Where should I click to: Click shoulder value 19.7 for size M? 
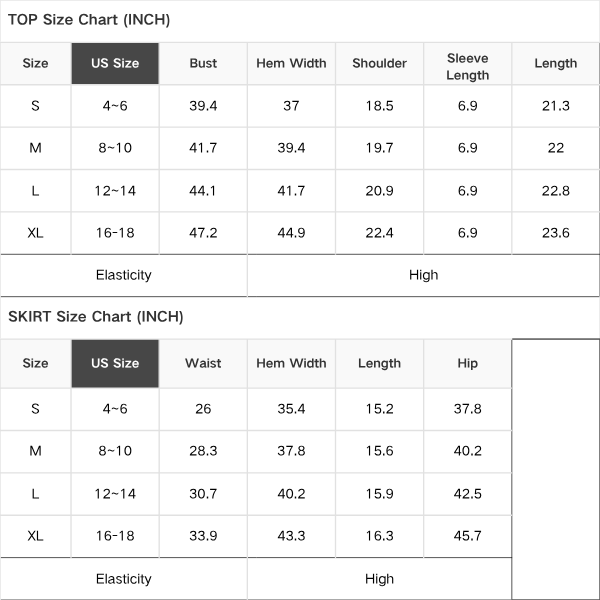point(379,148)
